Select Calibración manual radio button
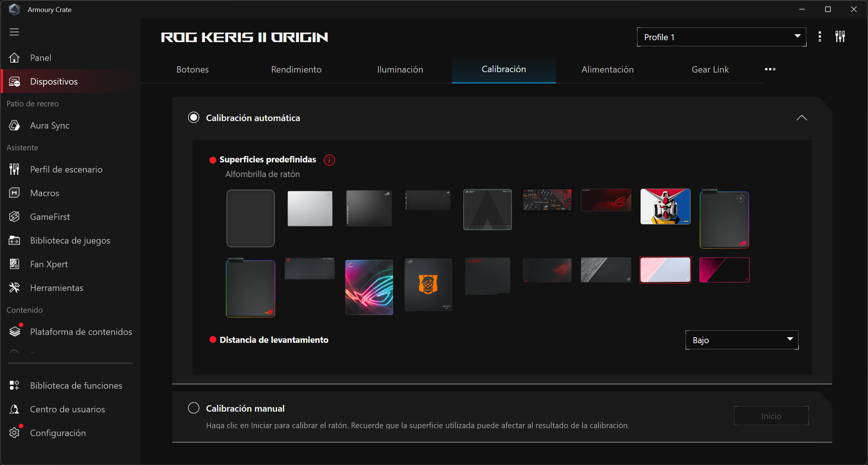This screenshot has height=465, width=868. coord(194,408)
